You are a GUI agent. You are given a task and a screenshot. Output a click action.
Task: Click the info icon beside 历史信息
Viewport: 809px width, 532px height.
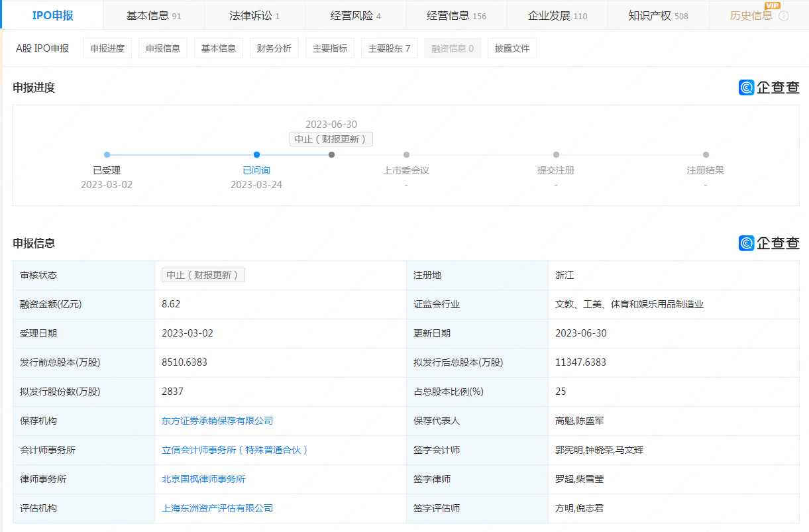click(x=784, y=16)
